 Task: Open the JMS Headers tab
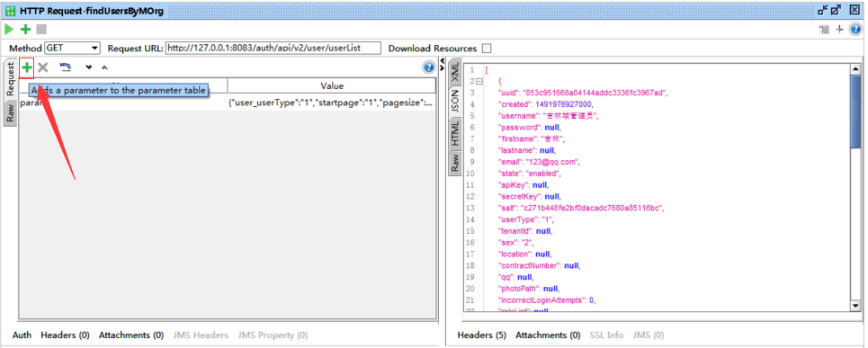[x=201, y=335]
